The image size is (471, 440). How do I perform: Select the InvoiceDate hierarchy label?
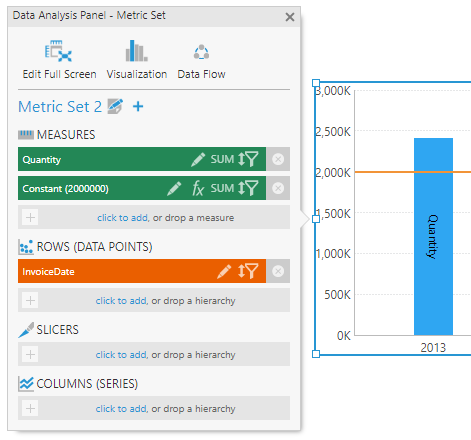pyautogui.click(x=48, y=272)
